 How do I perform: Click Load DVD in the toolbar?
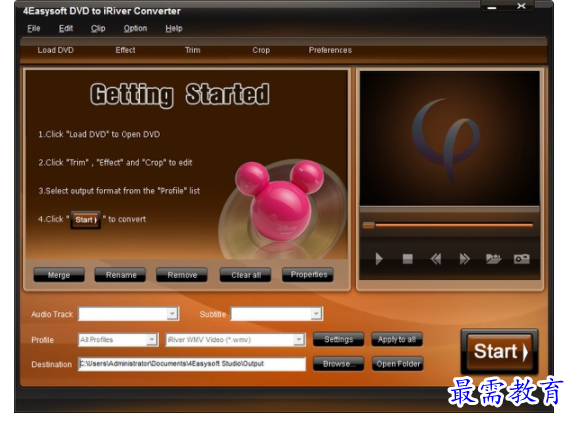coord(55,50)
